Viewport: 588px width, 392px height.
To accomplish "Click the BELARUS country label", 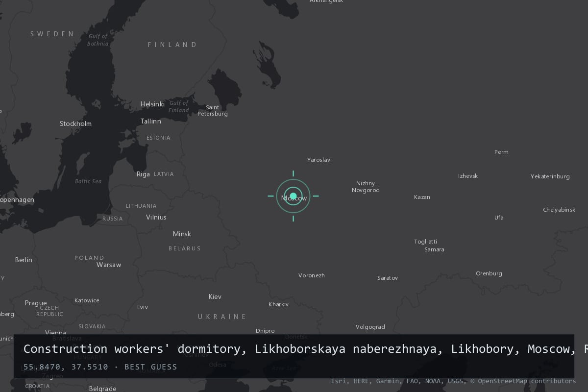I will click(x=185, y=248).
